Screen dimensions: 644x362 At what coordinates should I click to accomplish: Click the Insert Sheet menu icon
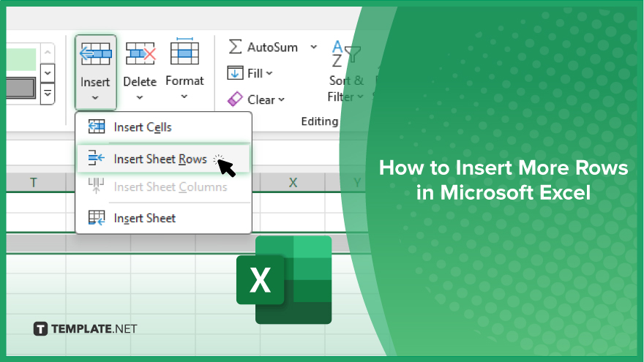97,218
